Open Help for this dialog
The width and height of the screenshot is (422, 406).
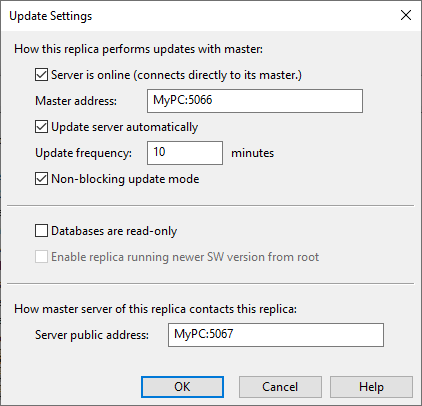[x=371, y=387]
